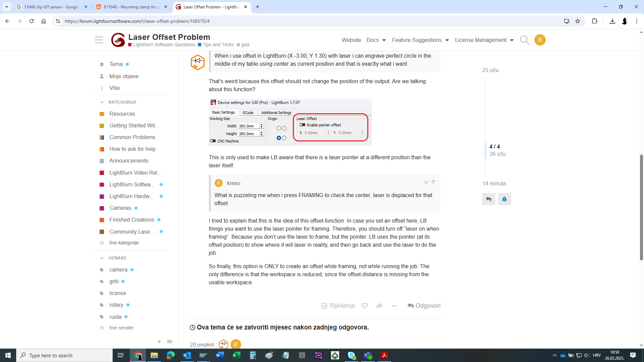Open File Explorer from taskbar
The image size is (644, 362).
(x=154, y=355)
